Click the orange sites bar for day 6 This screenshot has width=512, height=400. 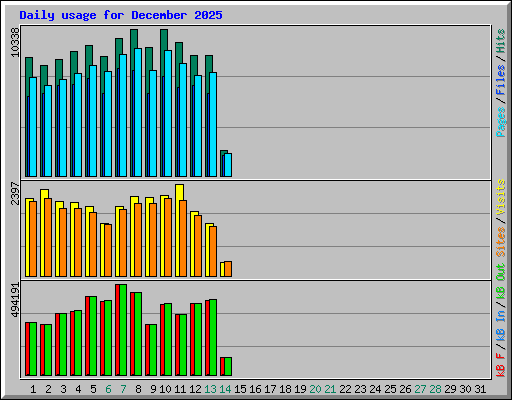pyautogui.click(x=108, y=250)
